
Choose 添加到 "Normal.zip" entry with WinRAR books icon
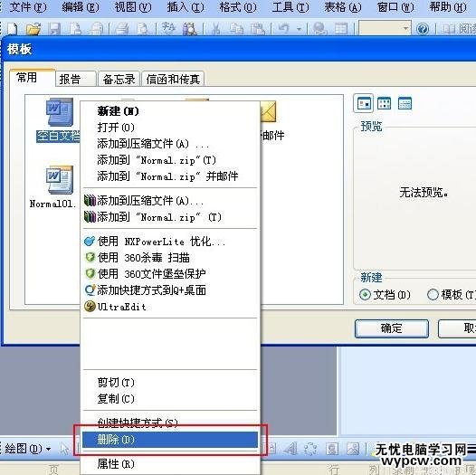170,217
